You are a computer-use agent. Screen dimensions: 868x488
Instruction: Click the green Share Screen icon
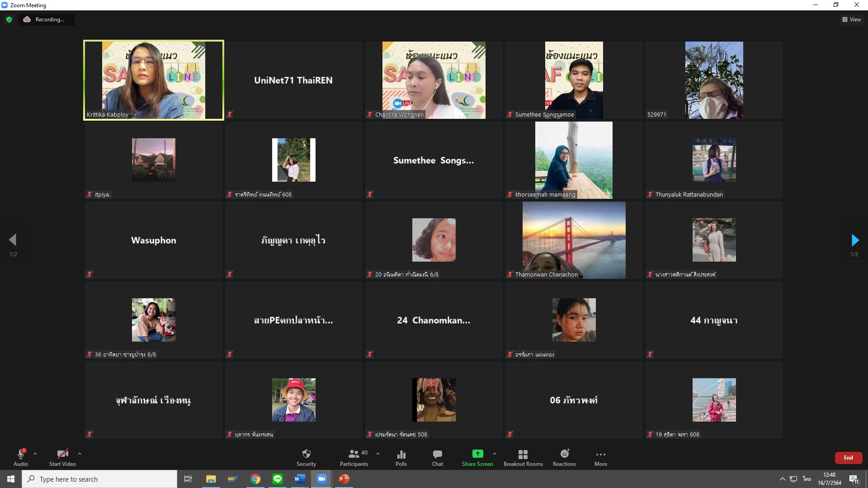click(x=477, y=454)
